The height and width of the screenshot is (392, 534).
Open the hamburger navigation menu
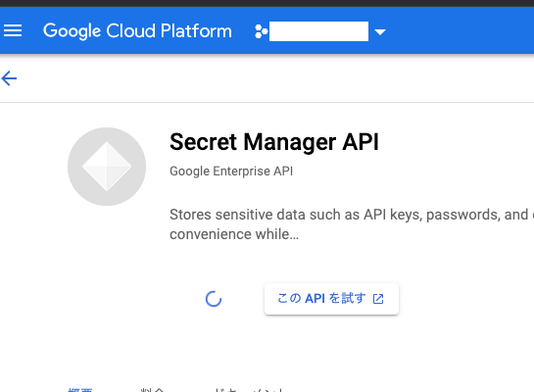click(13, 30)
